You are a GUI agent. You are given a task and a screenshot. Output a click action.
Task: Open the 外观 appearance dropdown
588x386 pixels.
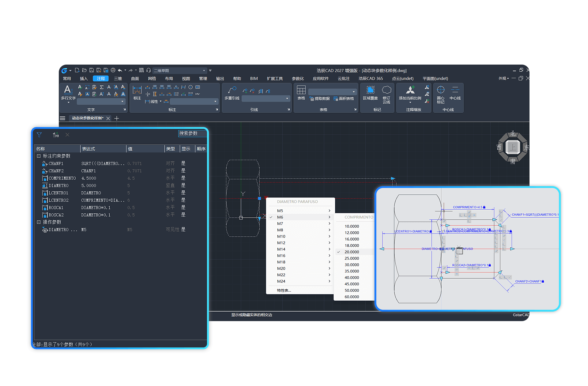point(503,78)
